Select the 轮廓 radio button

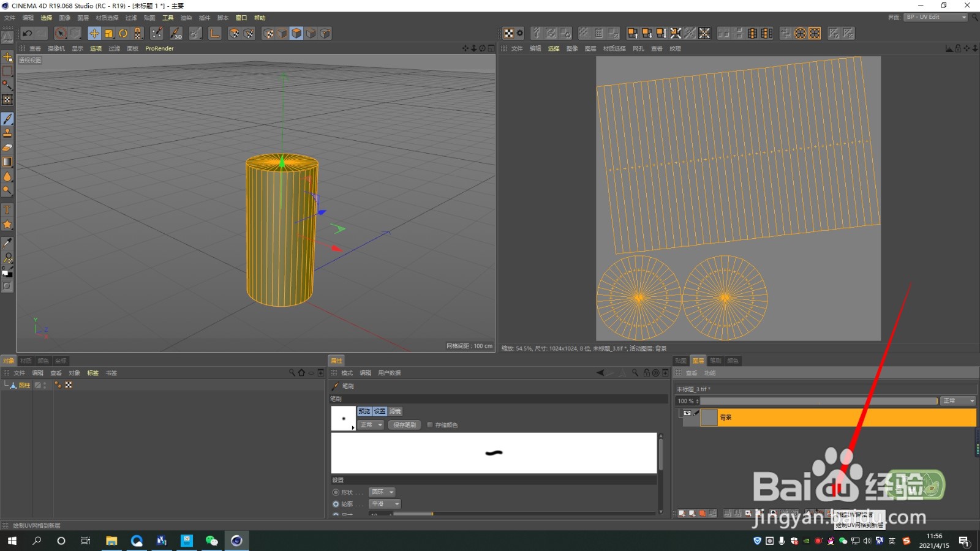point(336,504)
